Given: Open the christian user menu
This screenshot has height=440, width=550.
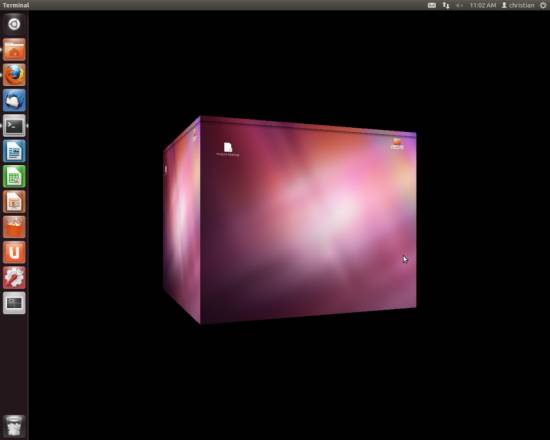Looking at the screenshot, I should coord(518,5).
